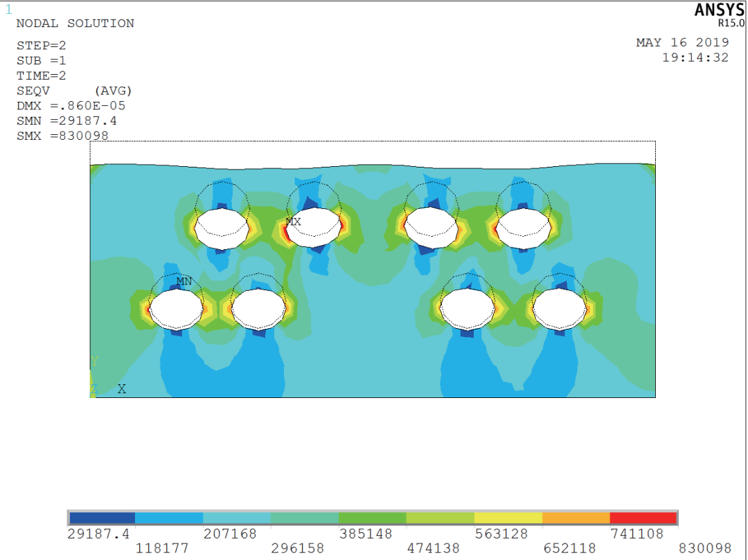Click the NODAL SOLUTION title

75,24
